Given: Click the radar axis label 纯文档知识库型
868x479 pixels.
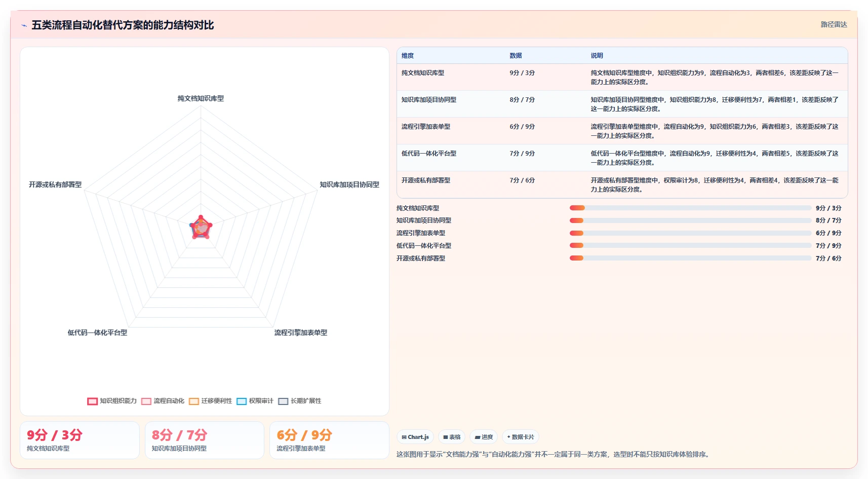Looking at the screenshot, I should coord(201,98).
